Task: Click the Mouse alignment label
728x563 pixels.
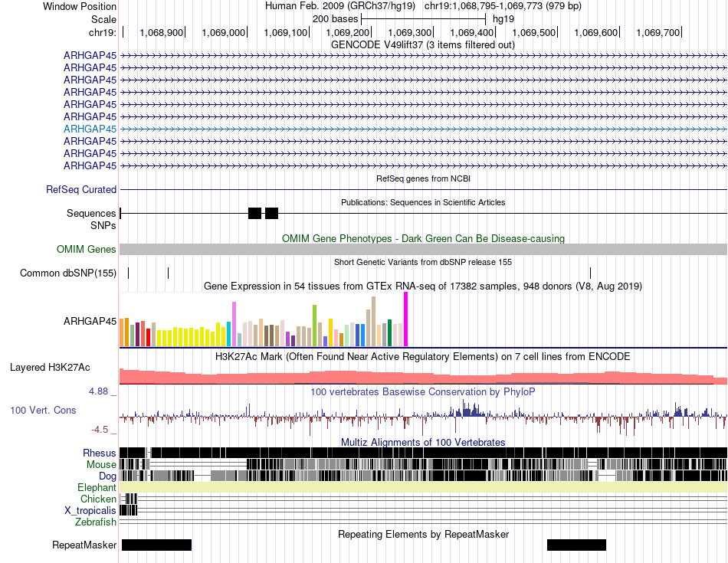Action: (101, 465)
